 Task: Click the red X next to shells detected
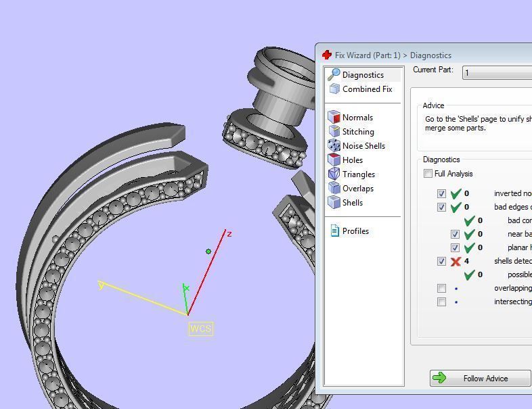coord(456,261)
